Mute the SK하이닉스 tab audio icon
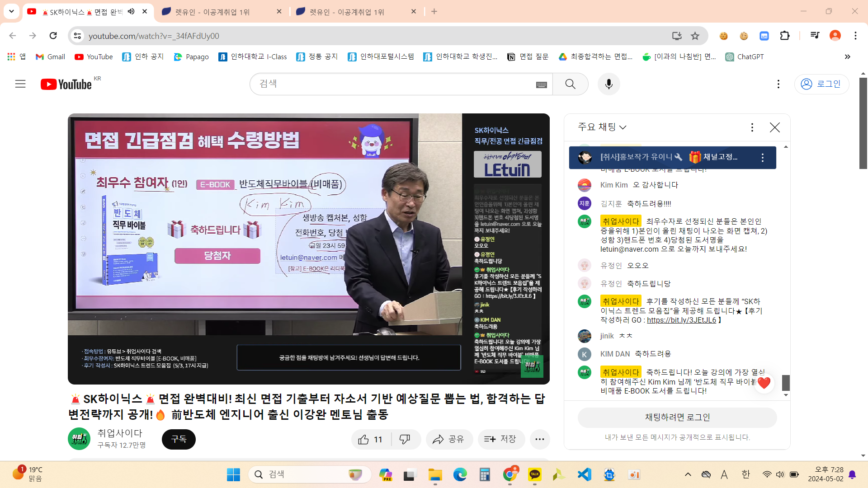868x488 pixels. pyautogui.click(x=131, y=11)
